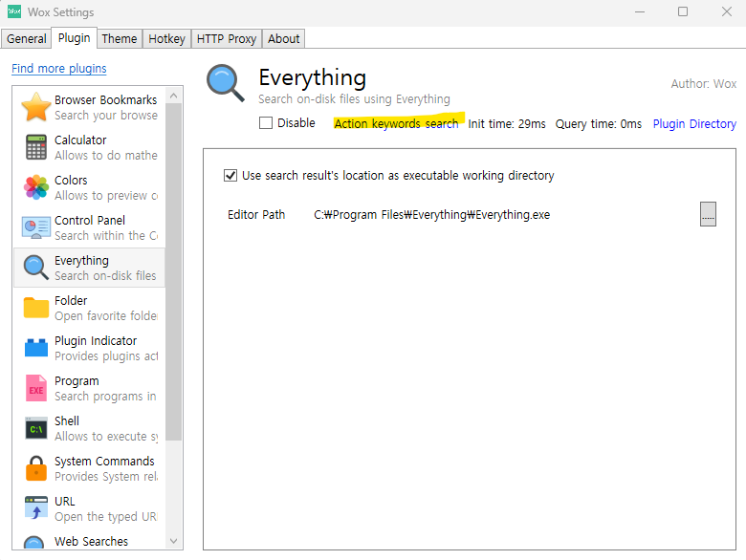
Task: Select the Plugin Indicator plugin name
Action: 96,341
